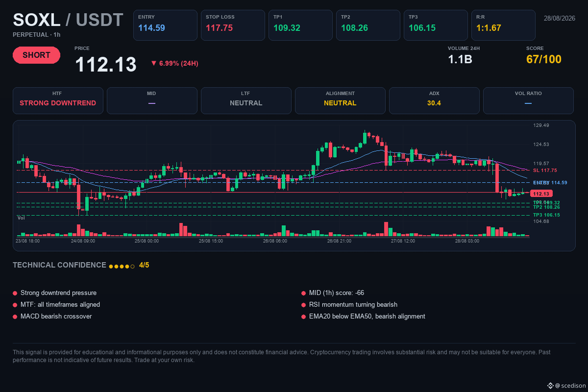Click the PERPETUAL · 1h subtitle

pos(37,35)
